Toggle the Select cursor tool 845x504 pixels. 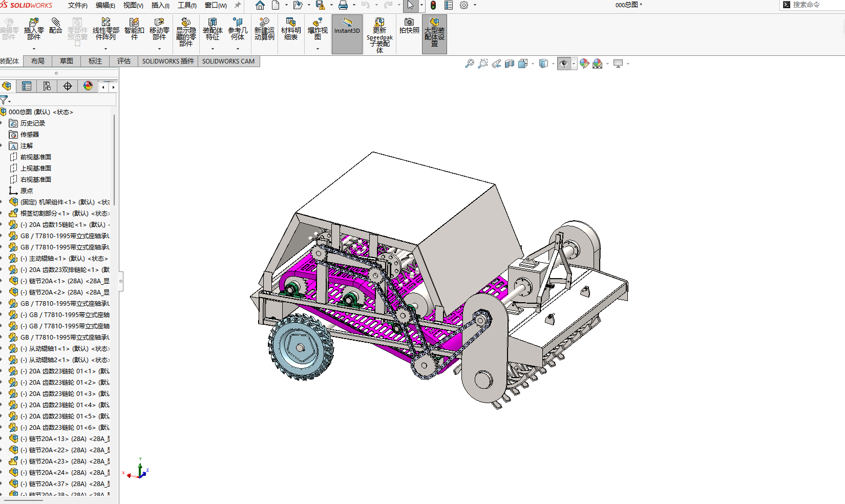tap(411, 5)
